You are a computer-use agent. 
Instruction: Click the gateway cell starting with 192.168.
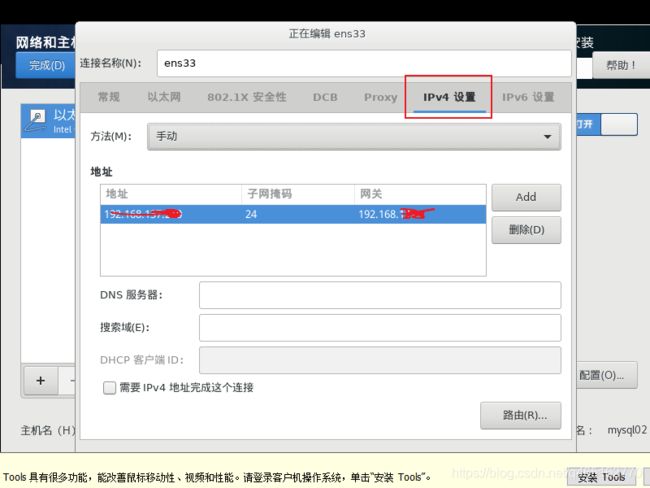point(420,214)
